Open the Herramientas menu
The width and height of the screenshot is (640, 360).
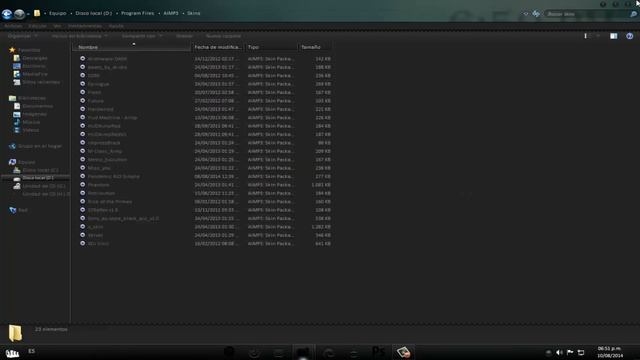[x=84, y=26]
